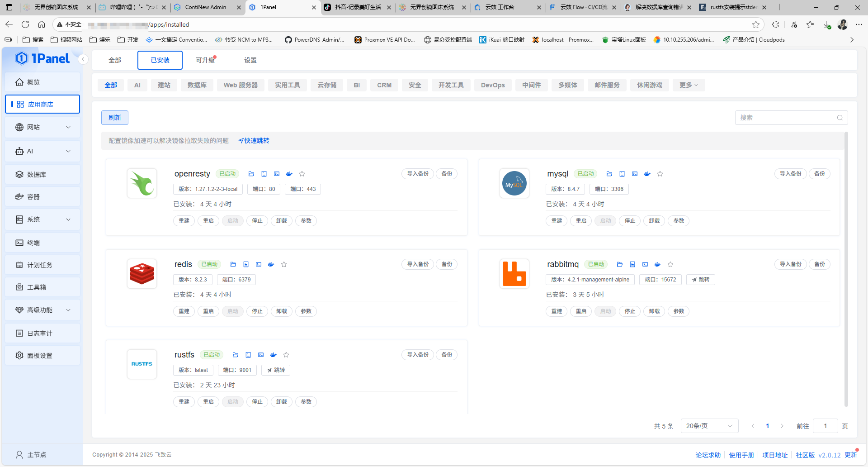Click the rabbitmq Docker container icon
The width and height of the screenshot is (868, 467).
(658, 264)
